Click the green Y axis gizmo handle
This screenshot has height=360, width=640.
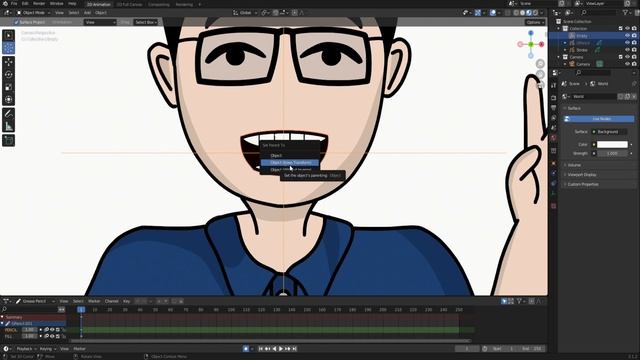pyautogui.click(x=531, y=44)
